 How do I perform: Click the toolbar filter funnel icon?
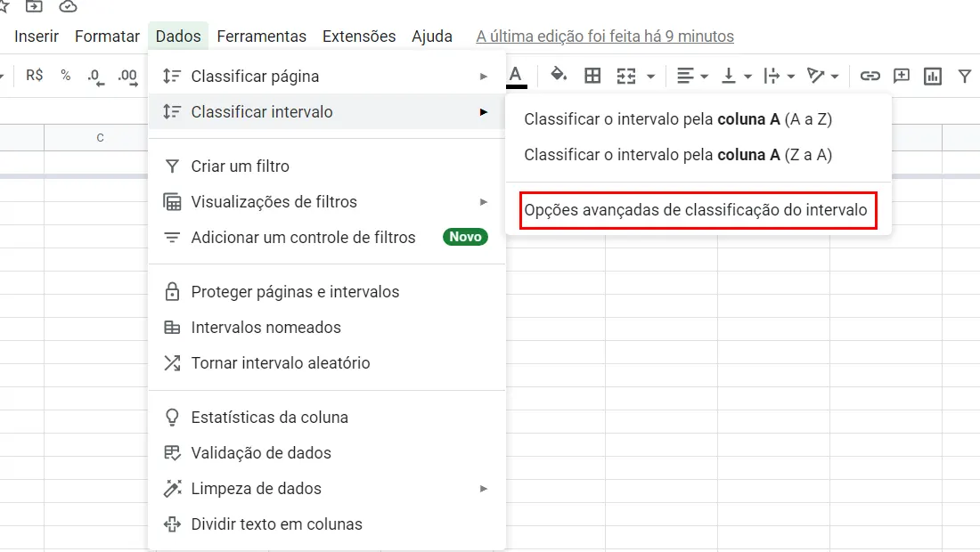(x=964, y=77)
